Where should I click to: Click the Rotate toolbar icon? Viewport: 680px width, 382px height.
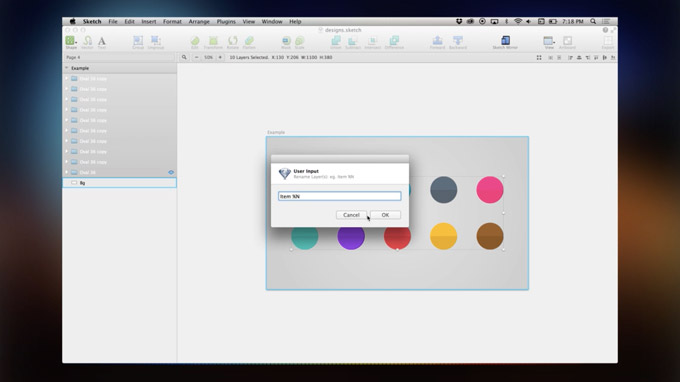point(233,42)
